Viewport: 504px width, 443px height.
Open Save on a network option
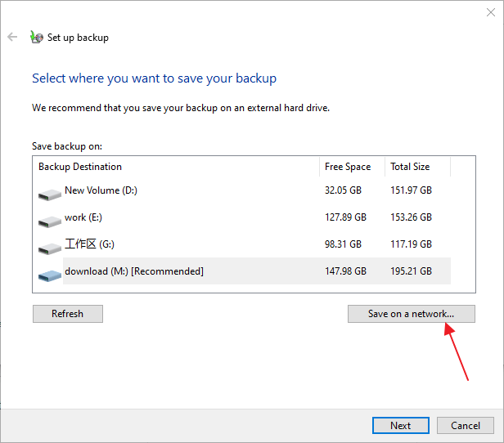coord(411,314)
